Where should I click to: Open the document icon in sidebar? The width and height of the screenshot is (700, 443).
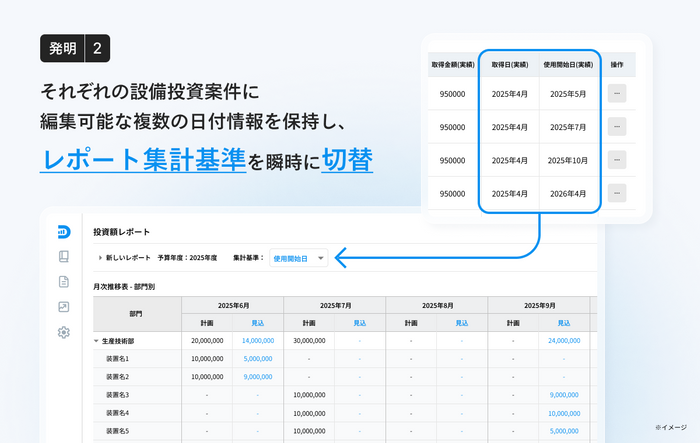[x=63, y=281]
